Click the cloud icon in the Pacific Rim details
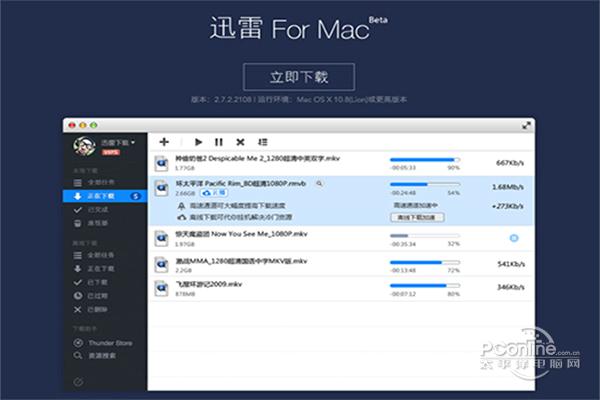Viewport: 600px width, 400px height. coord(181,217)
